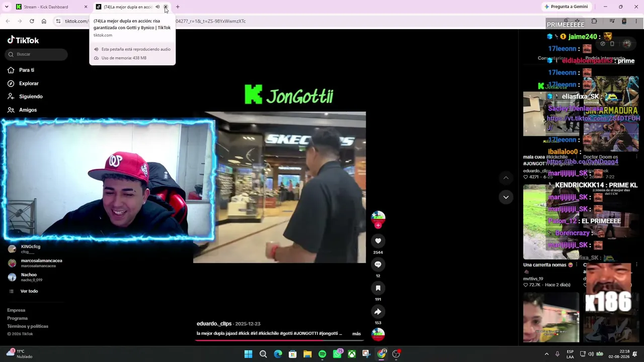Viewport: 644px width, 362px height.
Task: Save the video with the bookmark icon
Action: [x=378, y=288]
